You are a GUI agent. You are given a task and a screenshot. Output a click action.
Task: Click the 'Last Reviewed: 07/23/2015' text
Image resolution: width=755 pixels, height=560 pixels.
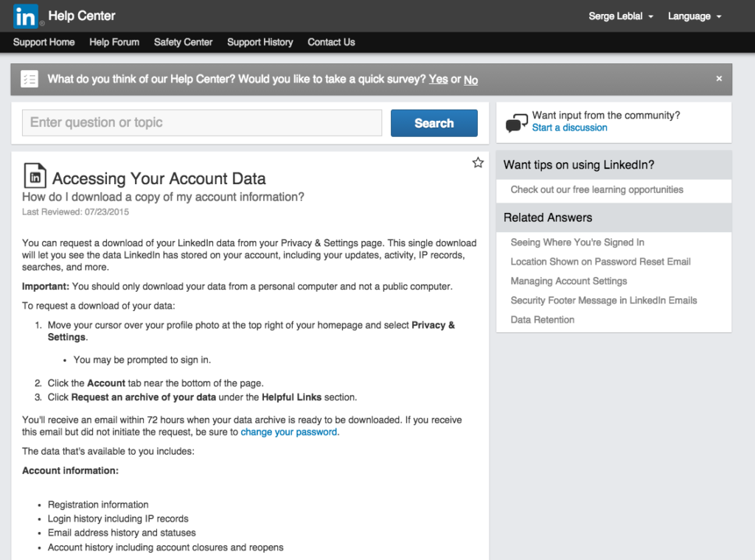pos(76,212)
